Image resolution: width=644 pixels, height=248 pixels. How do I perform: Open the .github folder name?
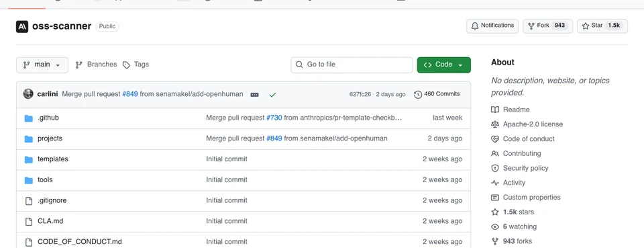pos(48,118)
